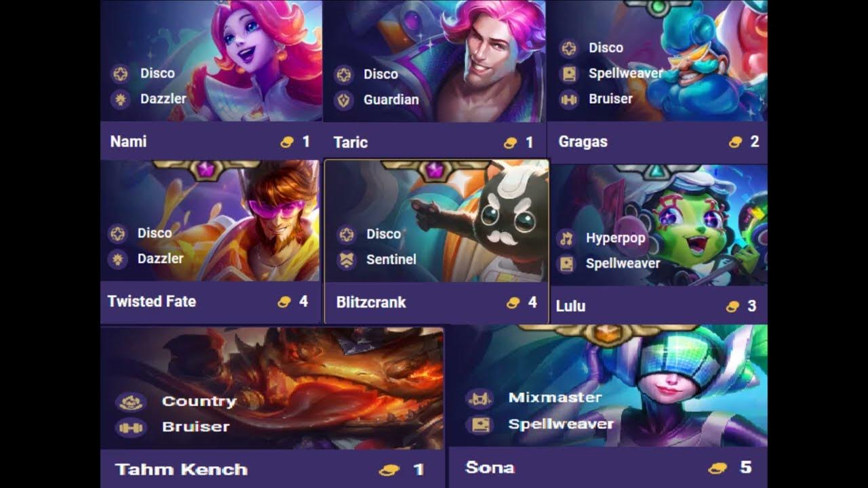Viewport: 868px width, 488px height.
Task: Click Nami's Disco trait icon
Action: [x=120, y=73]
